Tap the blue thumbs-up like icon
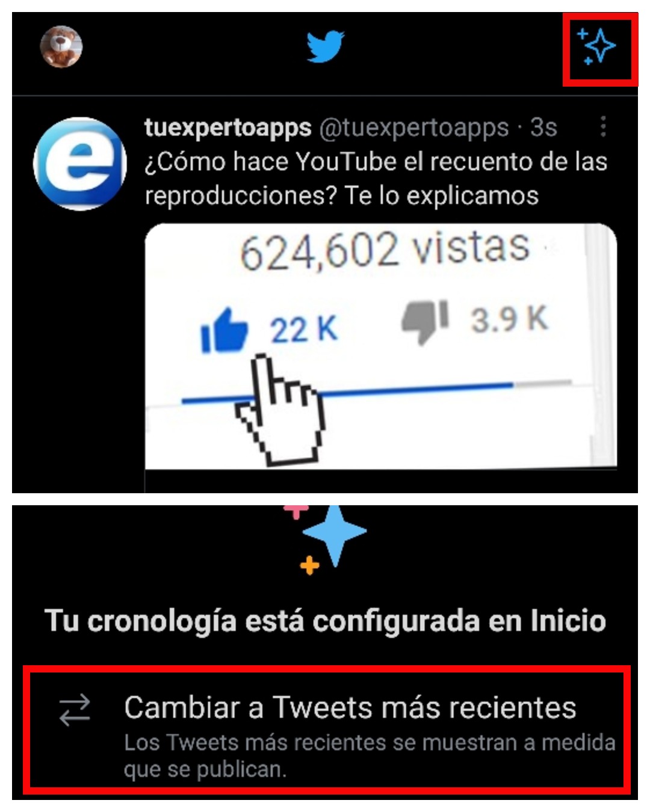This screenshot has height=812, width=650. pyautogui.click(x=224, y=330)
